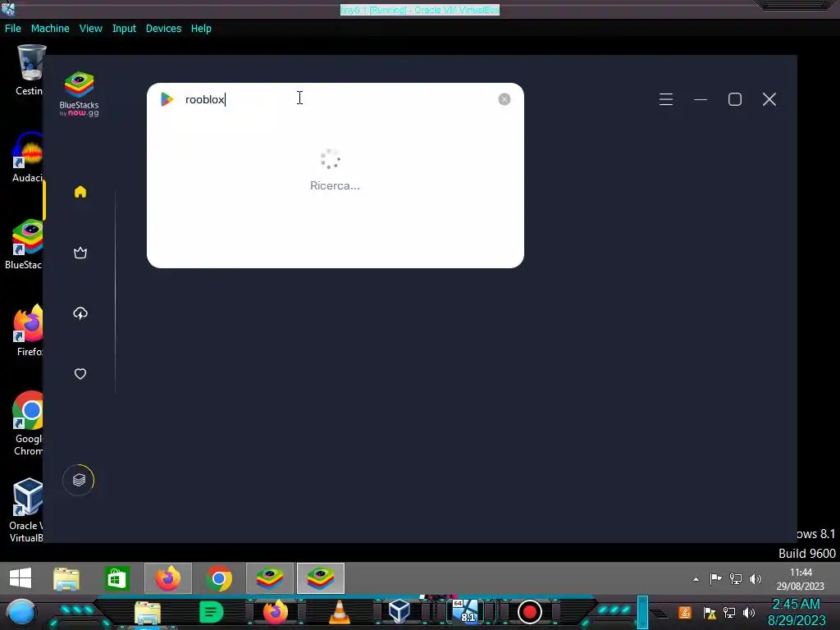Image resolution: width=840 pixels, height=630 pixels.
Task: Open the Devices menu in VirtualBox
Action: point(164,29)
